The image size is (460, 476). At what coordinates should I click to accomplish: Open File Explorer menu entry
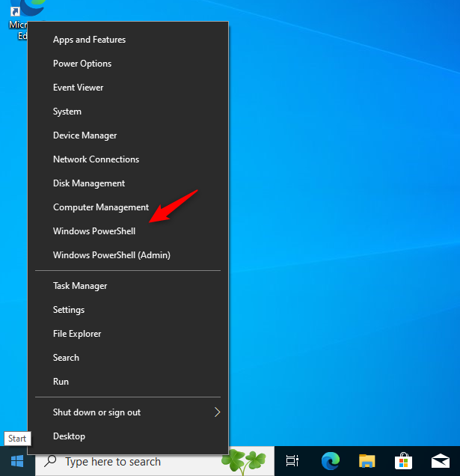point(128,334)
